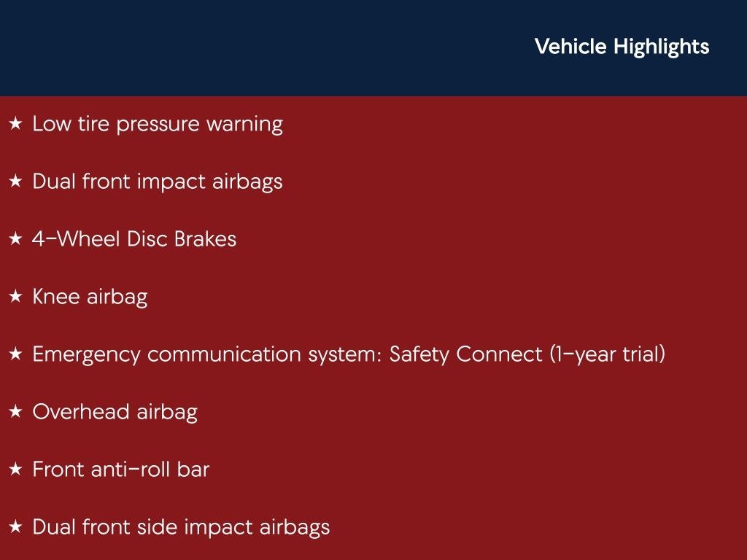Click the word Highlights in the title
This screenshot has height=560, width=747.
point(661,47)
